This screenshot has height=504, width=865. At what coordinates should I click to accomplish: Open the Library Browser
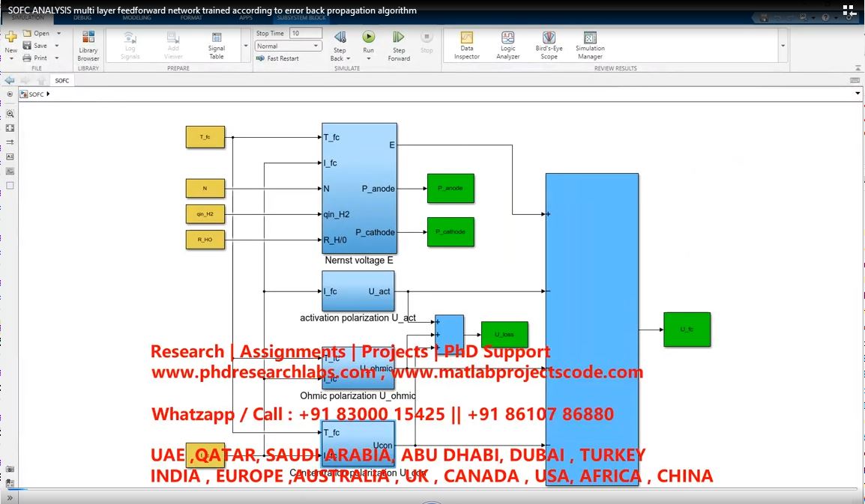pyautogui.click(x=88, y=46)
